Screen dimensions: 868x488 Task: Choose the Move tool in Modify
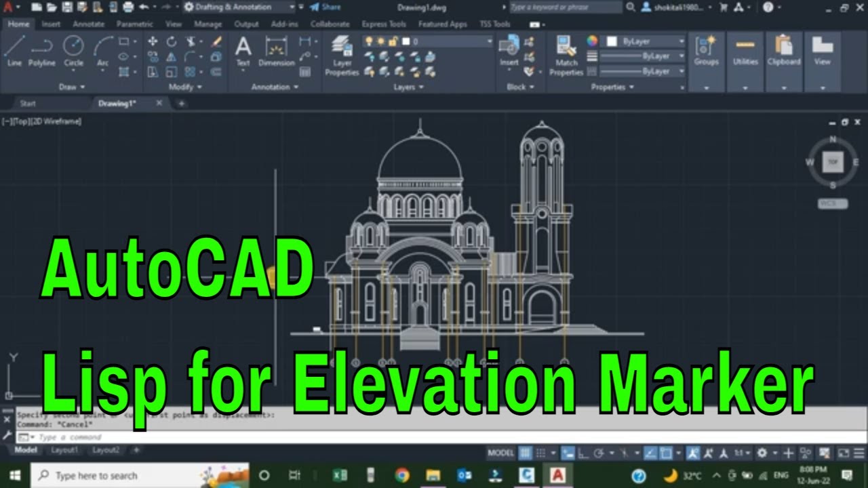[153, 42]
